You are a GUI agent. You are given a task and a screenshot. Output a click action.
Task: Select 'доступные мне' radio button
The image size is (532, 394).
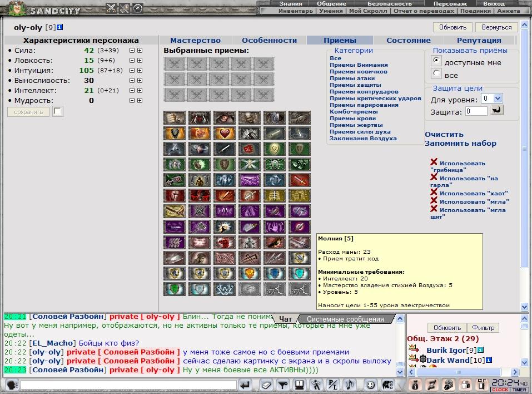[x=436, y=61]
